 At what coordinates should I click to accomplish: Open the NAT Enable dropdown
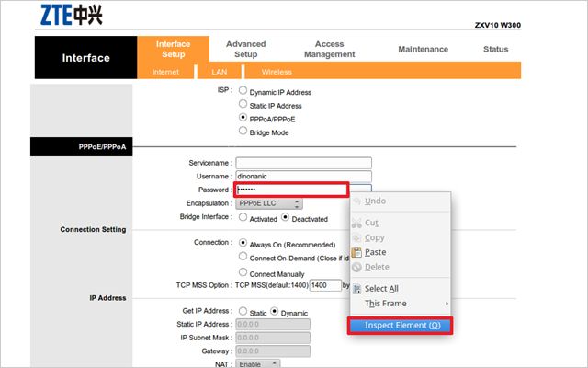click(260, 365)
